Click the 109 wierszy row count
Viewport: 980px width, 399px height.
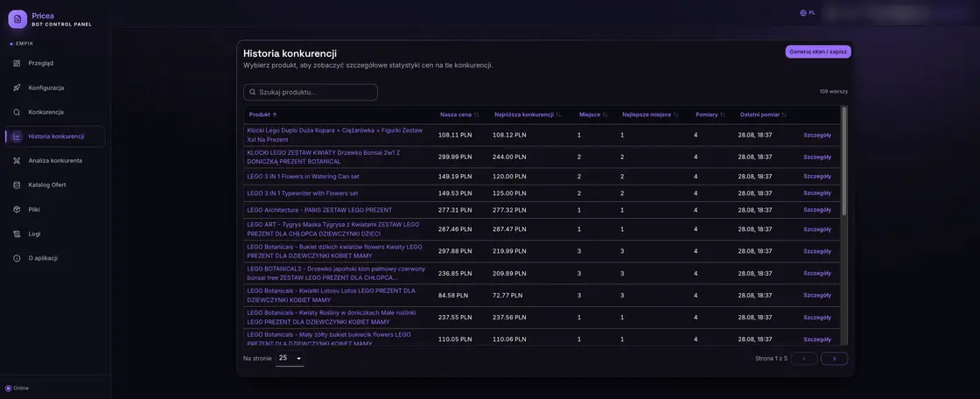point(834,92)
